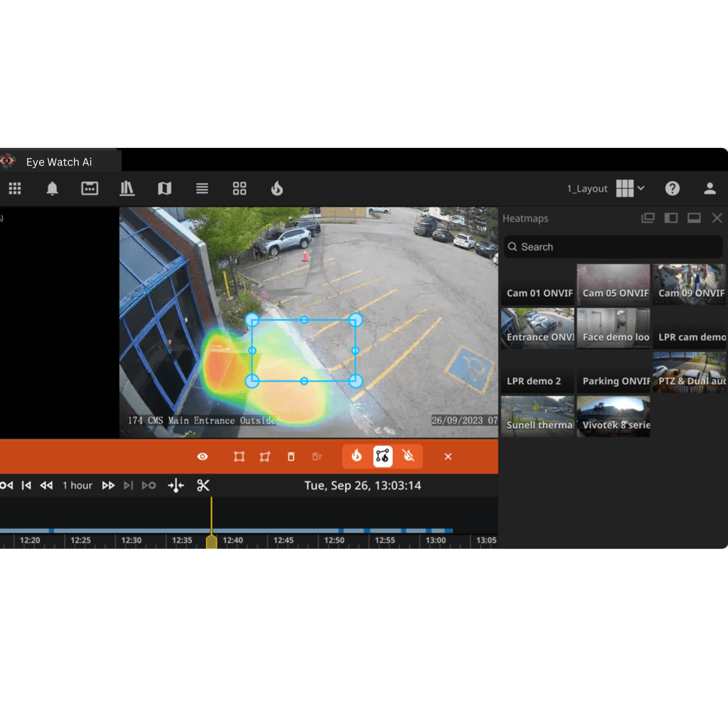Open the calendar archive icon
This screenshot has width=728, height=728.
(90, 188)
